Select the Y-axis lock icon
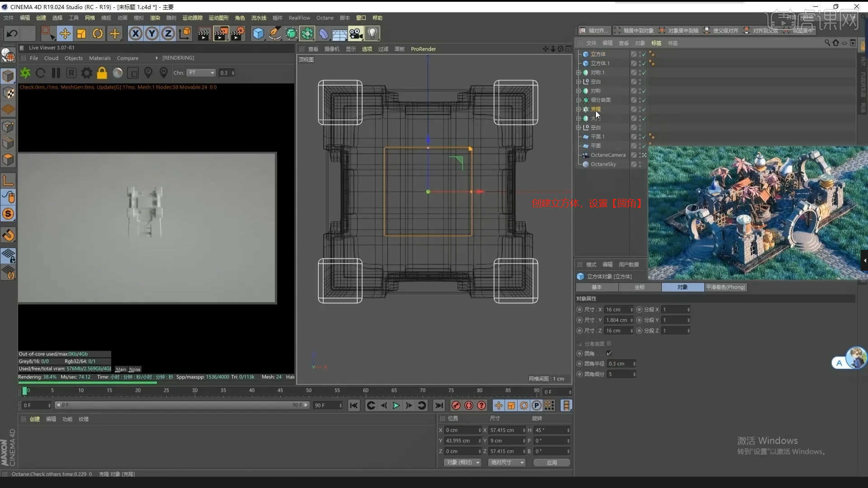 pyautogui.click(x=152, y=33)
